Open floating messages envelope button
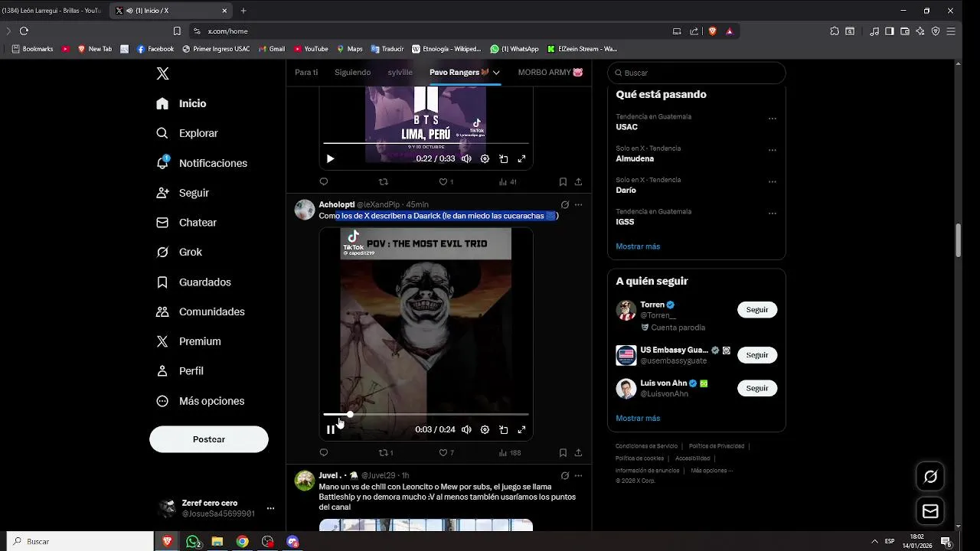The image size is (980, 551). pyautogui.click(x=931, y=511)
